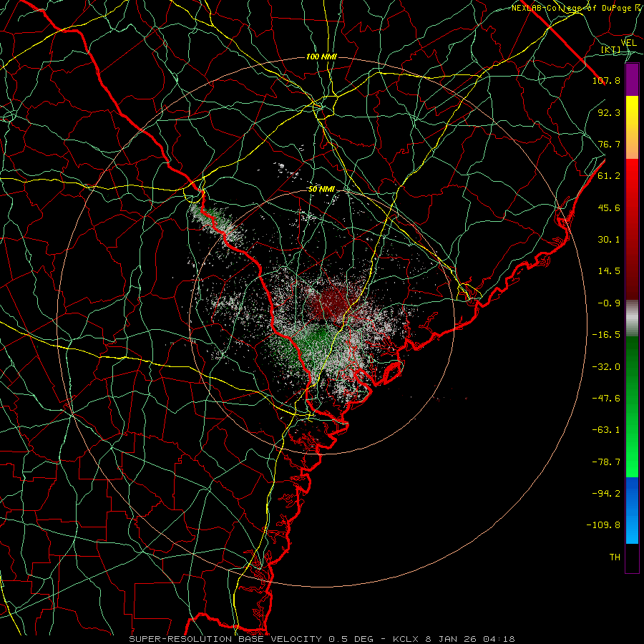Image resolution: width=644 pixels, height=644 pixels.
Task: Click the -32.0 legend value
Action: pyautogui.click(x=606, y=367)
